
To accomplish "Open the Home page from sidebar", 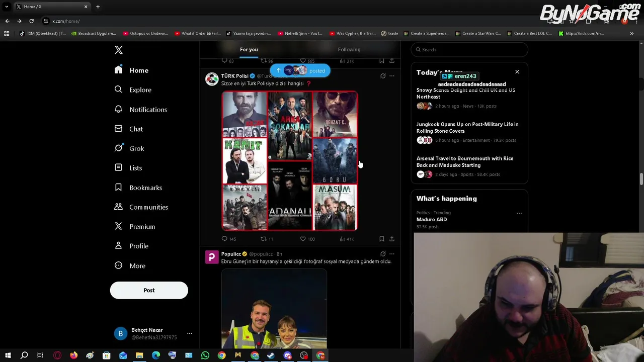I will (132, 70).
